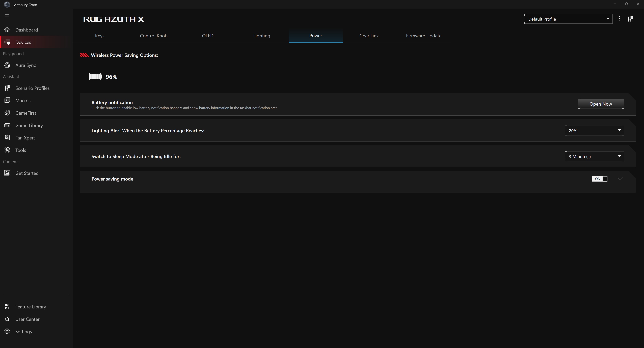Viewport: 644px width, 348px height.
Task: Click the Macros icon
Action: coord(7,100)
